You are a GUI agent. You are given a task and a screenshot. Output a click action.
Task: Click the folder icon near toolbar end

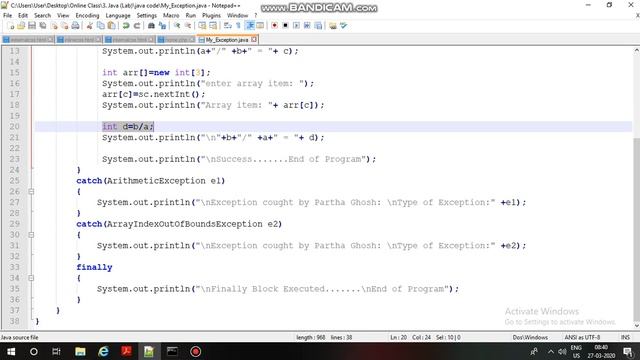(333, 26)
